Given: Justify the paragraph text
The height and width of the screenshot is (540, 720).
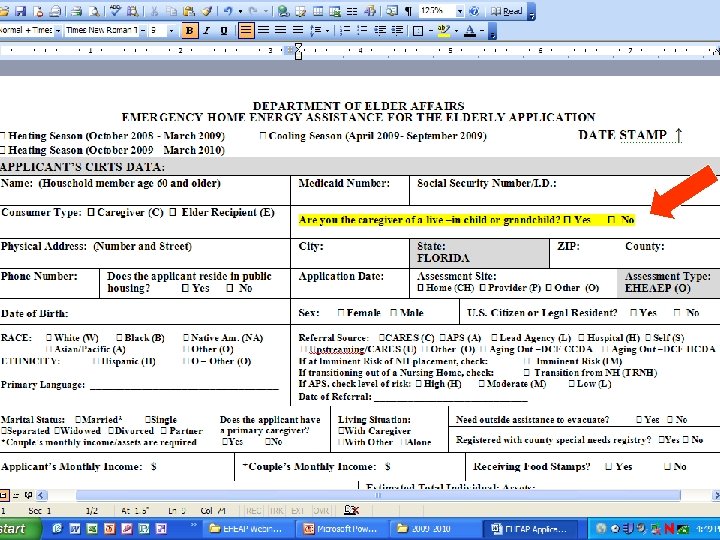Looking at the screenshot, I should [x=298, y=31].
